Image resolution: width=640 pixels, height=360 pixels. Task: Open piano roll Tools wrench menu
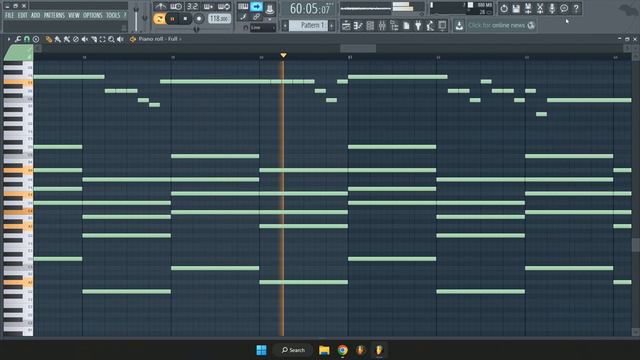click(x=18, y=39)
